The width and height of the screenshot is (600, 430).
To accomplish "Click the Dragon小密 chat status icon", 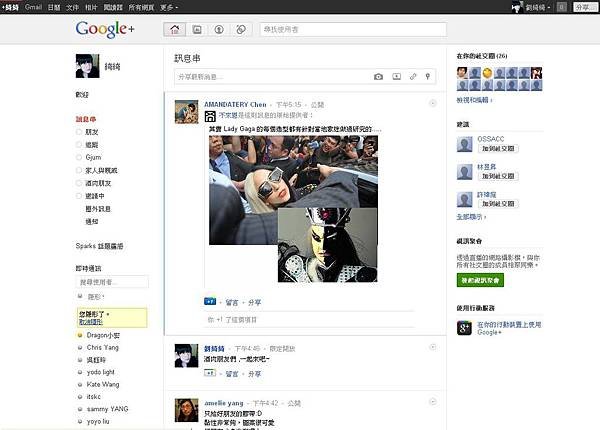I will pyautogui.click(x=80, y=335).
